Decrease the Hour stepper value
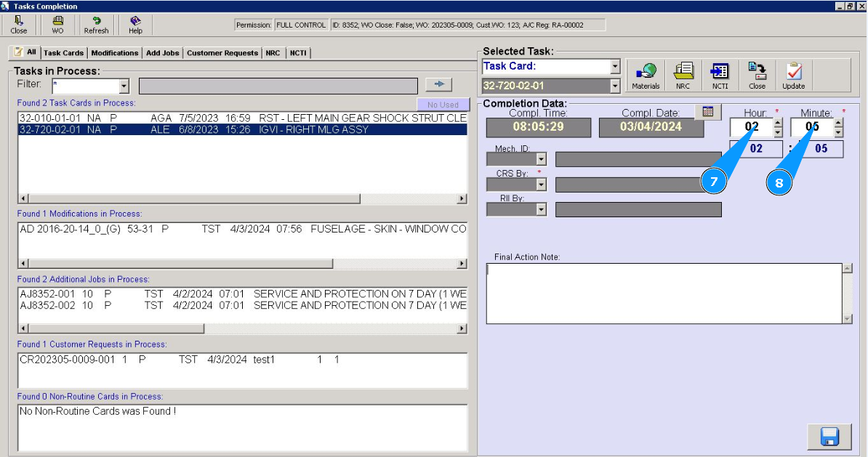Viewport: 868px width, 457px height. (x=778, y=132)
